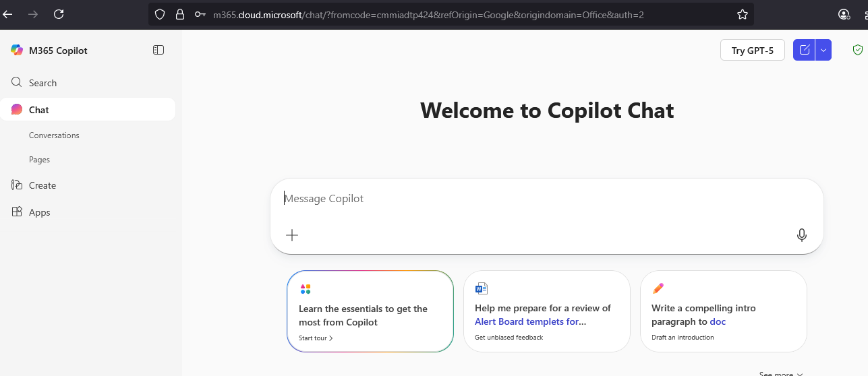Expand the new chat dropdown arrow

click(x=823, y=51)
